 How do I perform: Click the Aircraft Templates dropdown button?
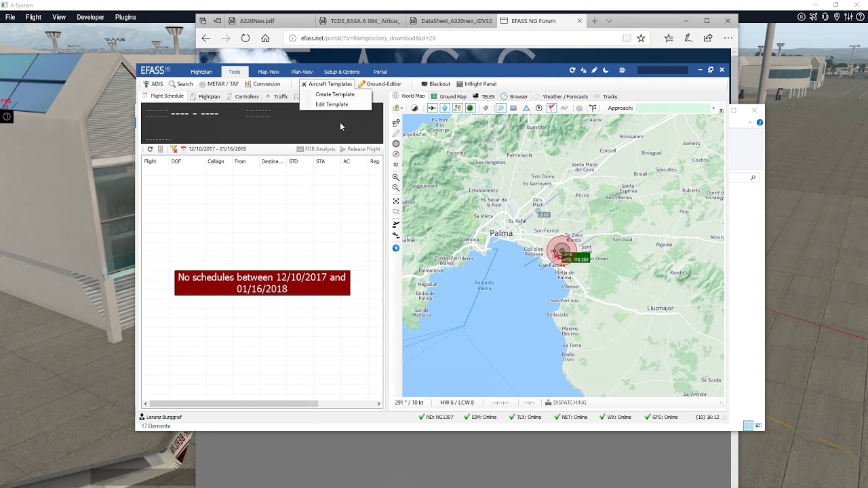tap(327, 84)
